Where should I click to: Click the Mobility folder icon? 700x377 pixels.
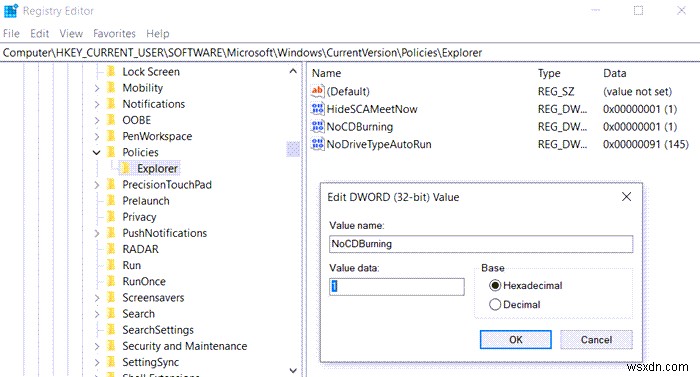[x=111, y=88]
